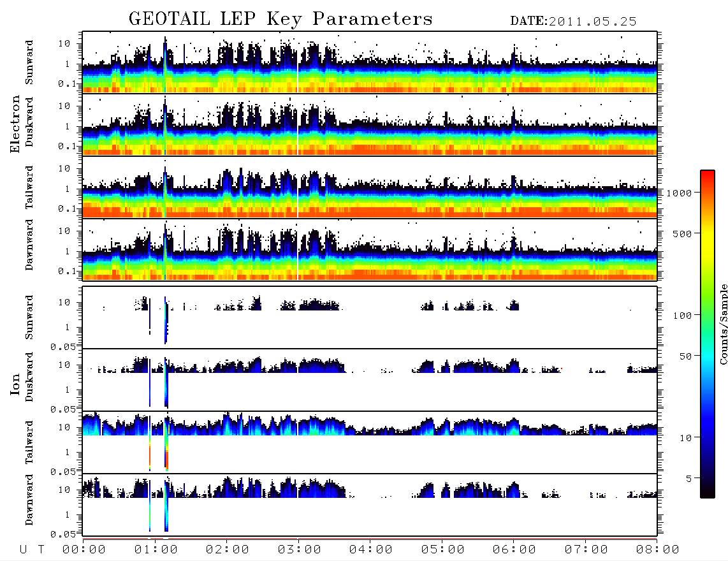Click the Electron "Duskward" axis label
Screen dimensions: 728x561
point(29,122)
